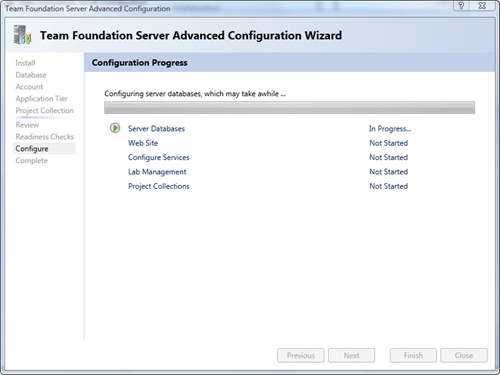Click the Web Site item
Image resolution: width=500 pixels, height=375 pixels.
pyautogui.click(x=143, y=143)
